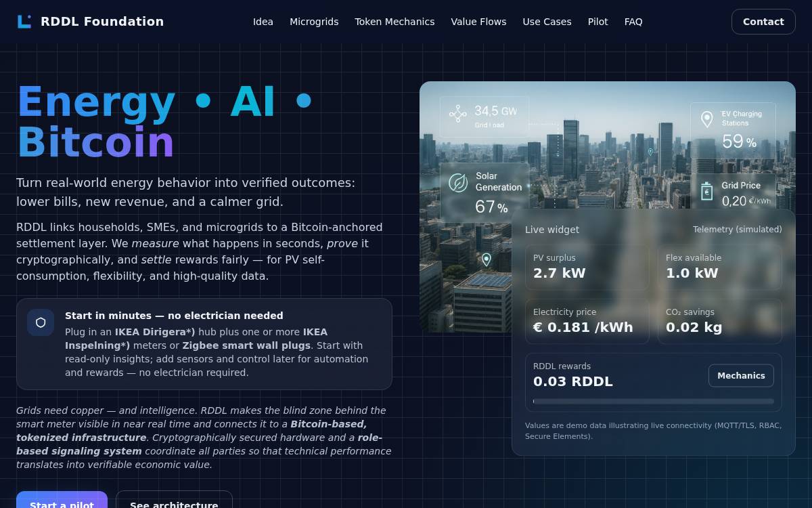Open the Idea nav item

(263, 22)
